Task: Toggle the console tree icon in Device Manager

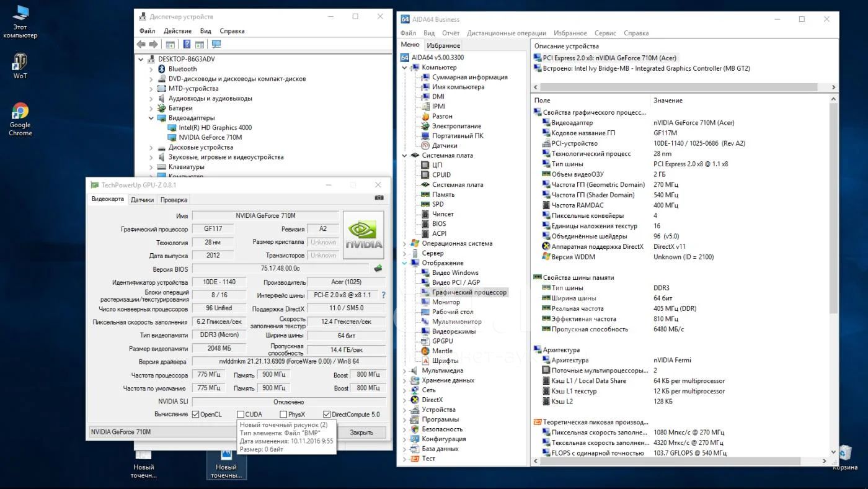Action: coord(170,45)
